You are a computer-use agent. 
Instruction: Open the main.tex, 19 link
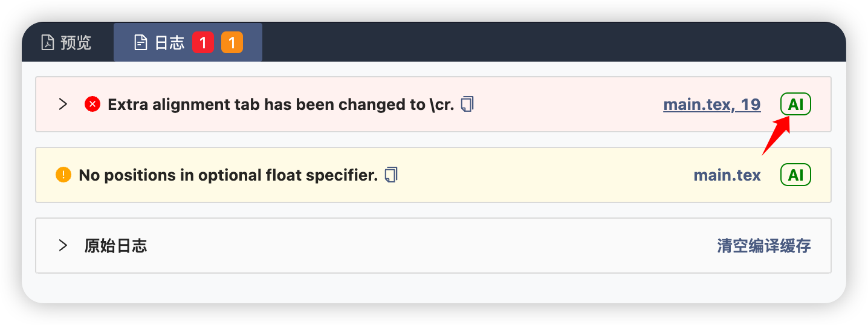click(x=711, y=105)
